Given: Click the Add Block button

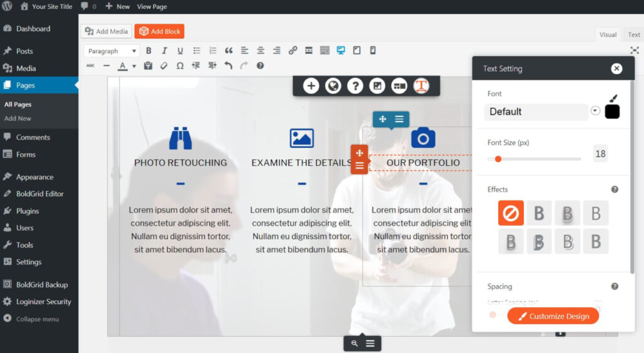Looking at the screenshot, I should click(159, 31).
